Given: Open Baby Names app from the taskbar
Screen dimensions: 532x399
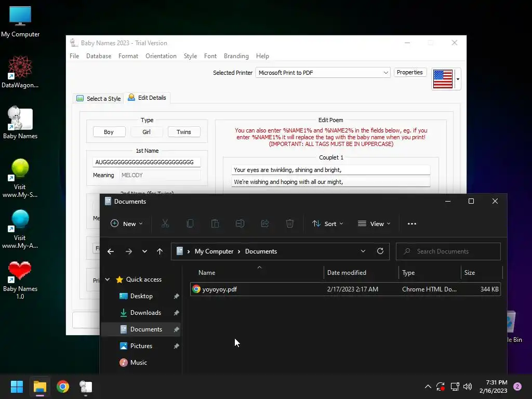Looking at the screenshot, I should (86, 387).
